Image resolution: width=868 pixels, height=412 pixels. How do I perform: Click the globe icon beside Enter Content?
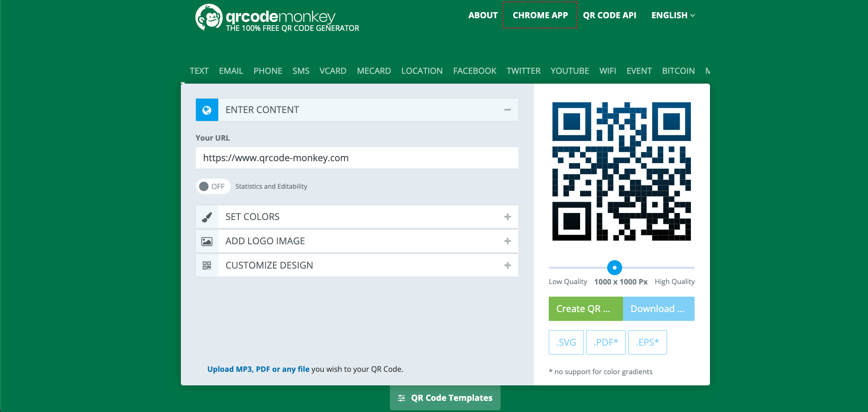pos(207,110)
